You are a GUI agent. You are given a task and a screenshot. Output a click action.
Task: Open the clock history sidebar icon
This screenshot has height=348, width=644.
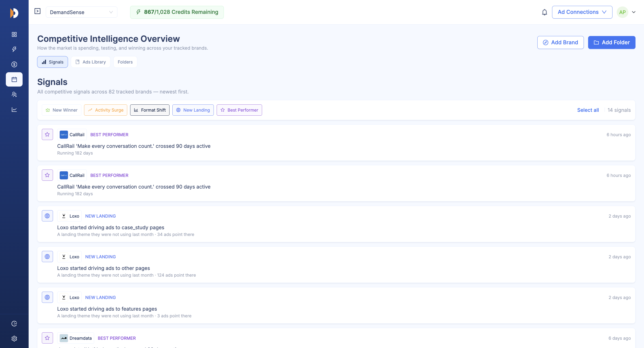(14, 323)
